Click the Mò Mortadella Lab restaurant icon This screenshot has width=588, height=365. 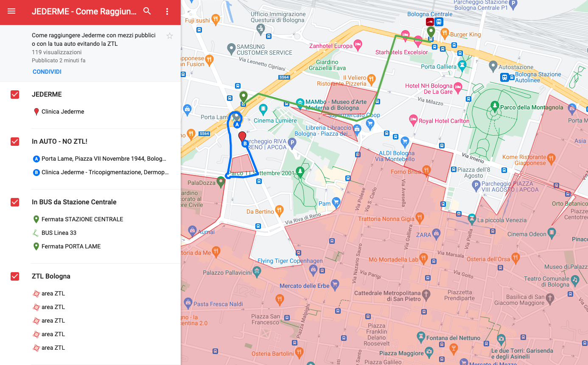tap(423, 257)
